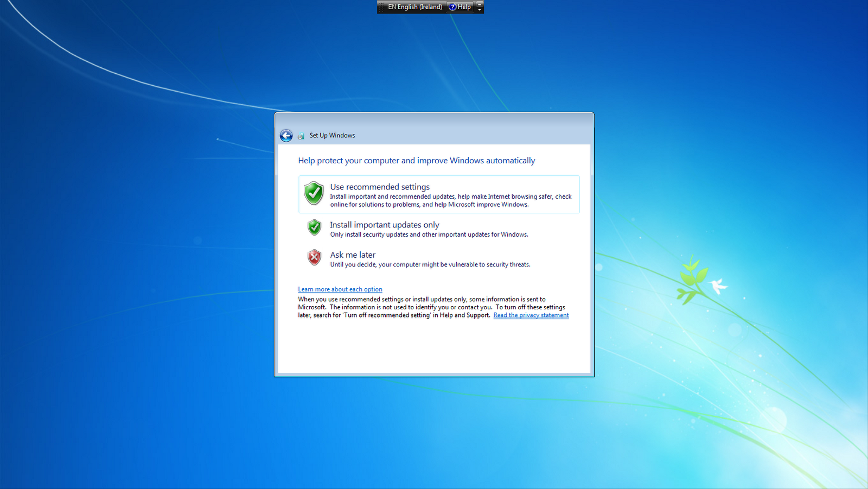Click the 'Only install security updates' description
Screen dimensions: 868x489
click(x=429, y=235)
